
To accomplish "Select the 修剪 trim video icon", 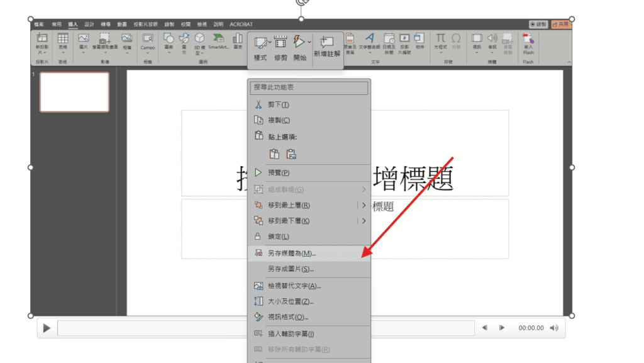I will click(280, 43).
